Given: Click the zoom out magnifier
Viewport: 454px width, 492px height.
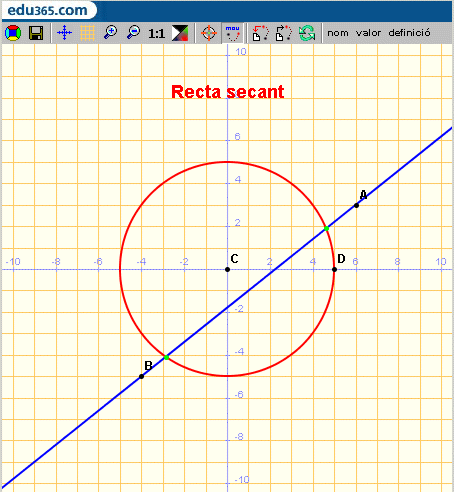Looking at the screenshot, I should (134, 33).
